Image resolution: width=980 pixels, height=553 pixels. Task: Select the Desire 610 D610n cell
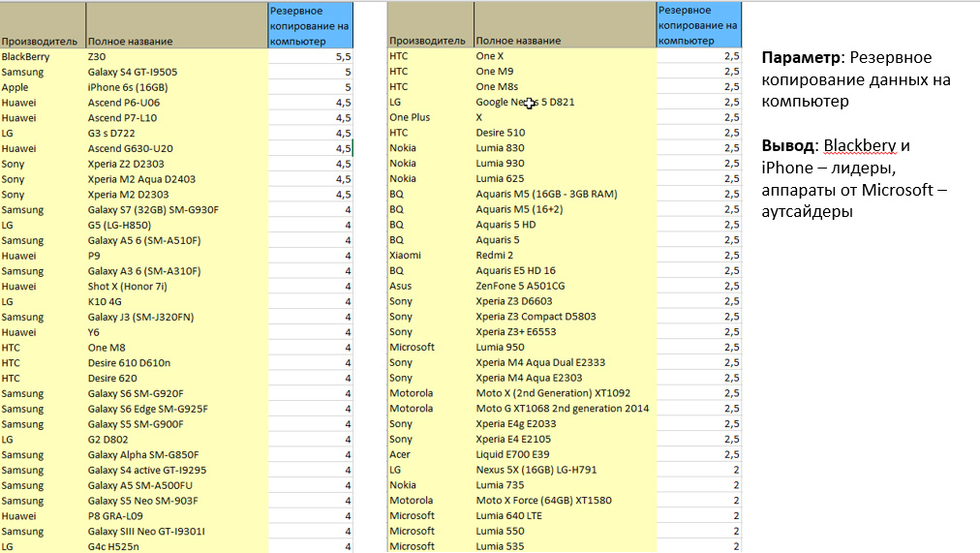[177, 363]
